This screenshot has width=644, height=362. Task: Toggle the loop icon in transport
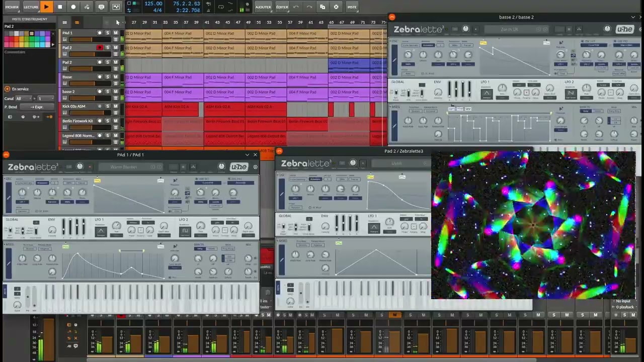point(221,7)
